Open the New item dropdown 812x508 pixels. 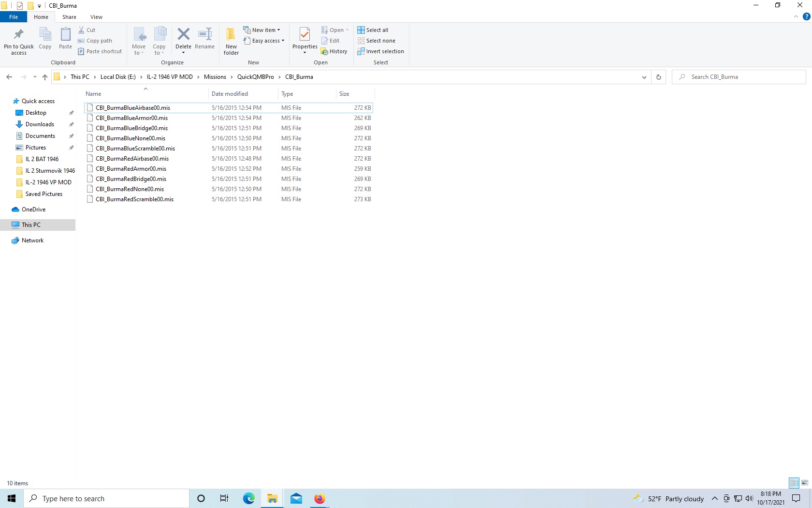pos(261,30)
